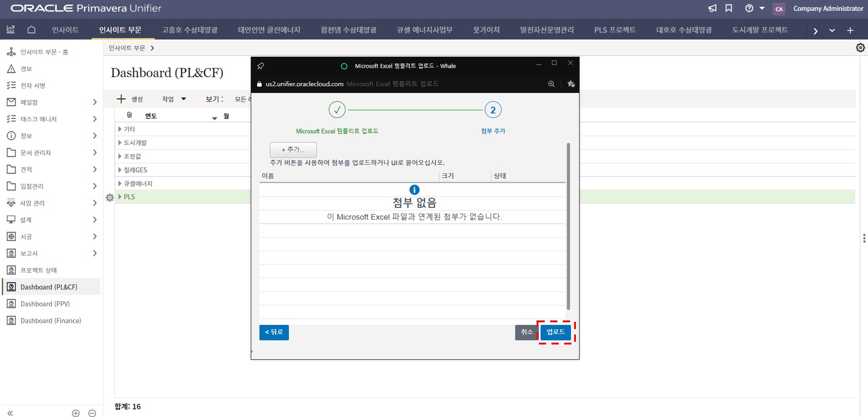Click the zoom magnifier in address bar
Screen dimensions: 868x417
(x=551, y=84)
